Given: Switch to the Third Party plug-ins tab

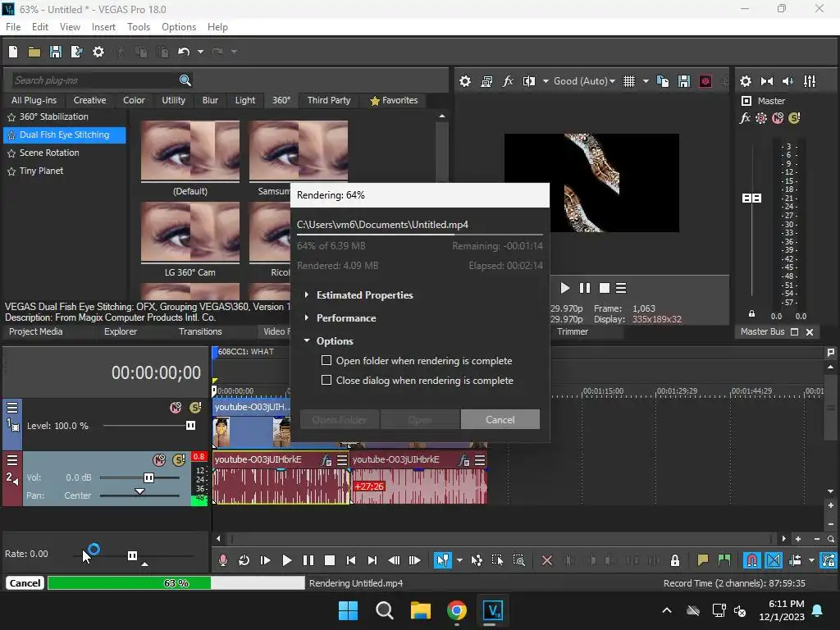Looking at the screenshot, I should [328, 100].
